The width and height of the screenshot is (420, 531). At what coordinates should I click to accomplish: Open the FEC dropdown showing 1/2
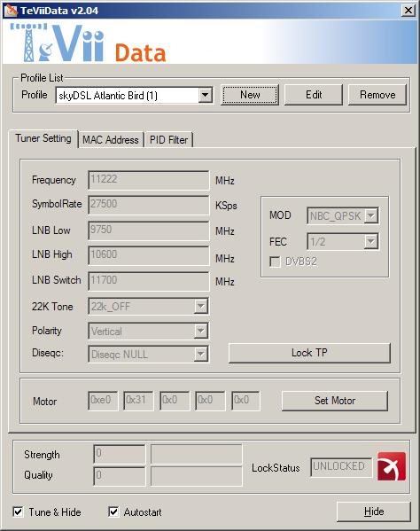(x=371, y=241)
